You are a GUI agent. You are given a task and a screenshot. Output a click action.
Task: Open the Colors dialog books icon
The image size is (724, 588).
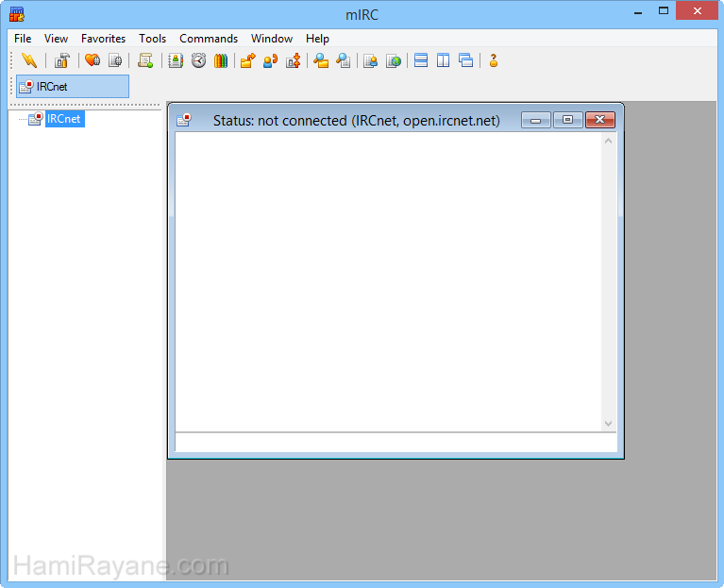[221, 60]
